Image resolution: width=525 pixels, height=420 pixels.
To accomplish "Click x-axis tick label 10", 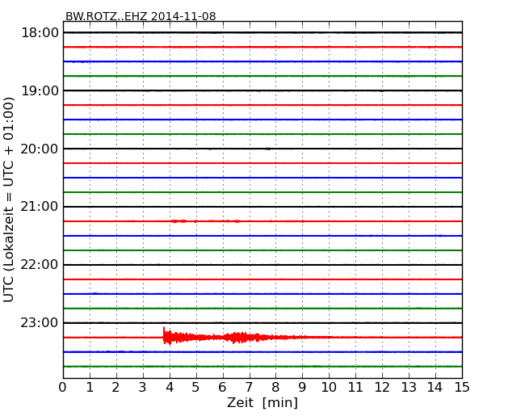I will click(329, 388).
